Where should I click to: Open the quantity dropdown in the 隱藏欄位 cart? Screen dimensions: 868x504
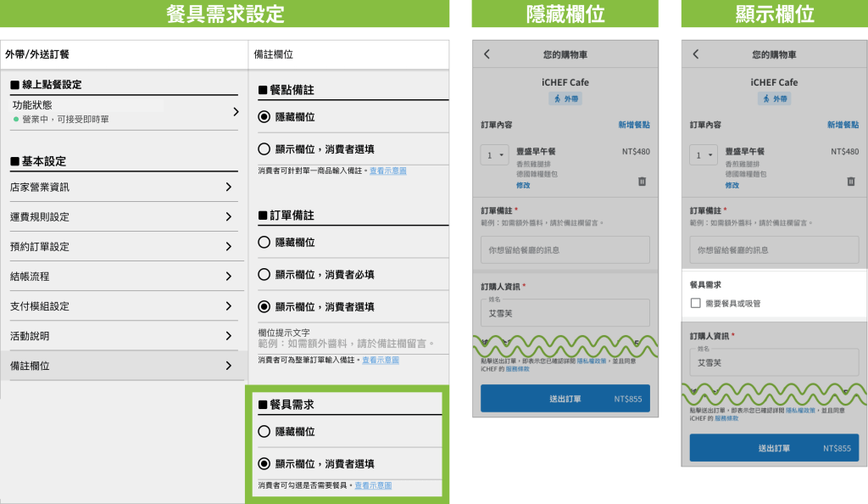tap(493, 155)
